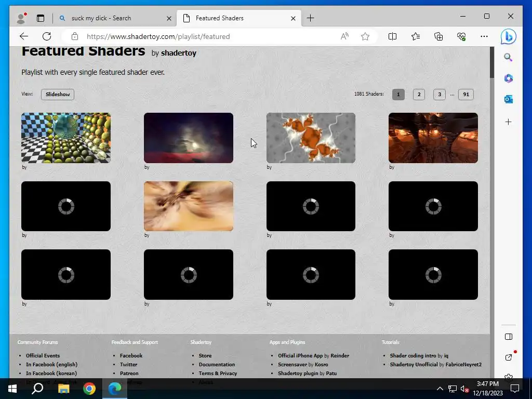Open the orange forest shader thumbnail
The width and height of the screenshot is (532, 399).
pos(433,138)
